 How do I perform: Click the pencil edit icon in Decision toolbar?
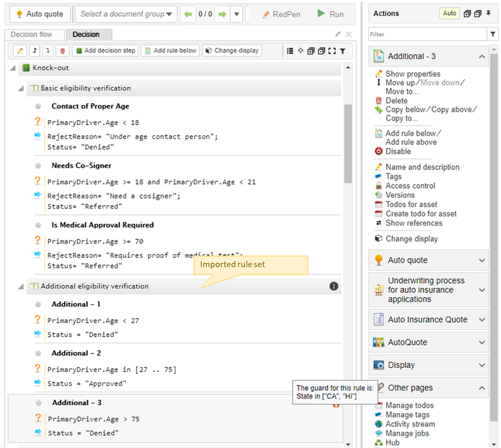click(x=20, y=51)
